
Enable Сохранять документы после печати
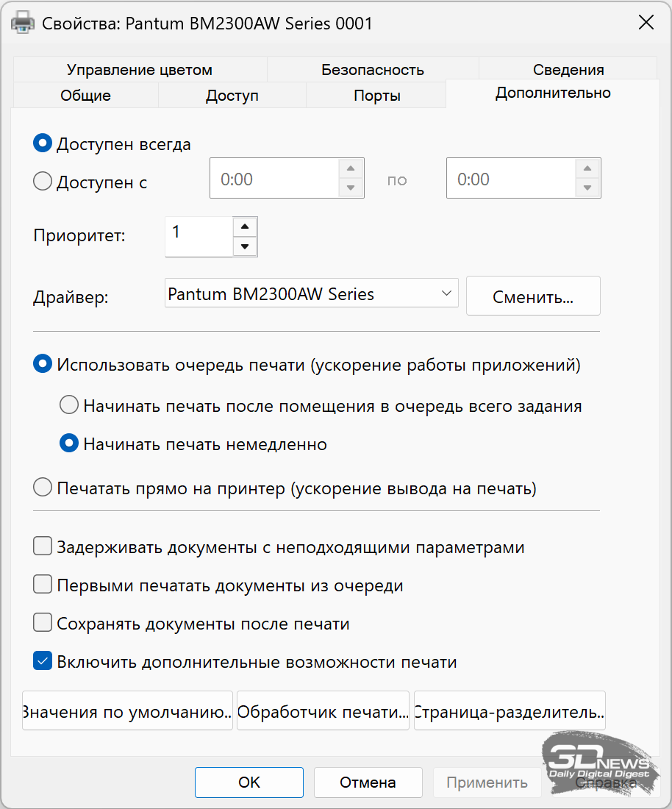[43, 624]
